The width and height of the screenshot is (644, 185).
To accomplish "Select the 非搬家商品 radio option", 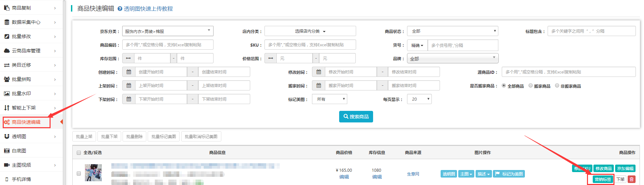I will [557, 86].
